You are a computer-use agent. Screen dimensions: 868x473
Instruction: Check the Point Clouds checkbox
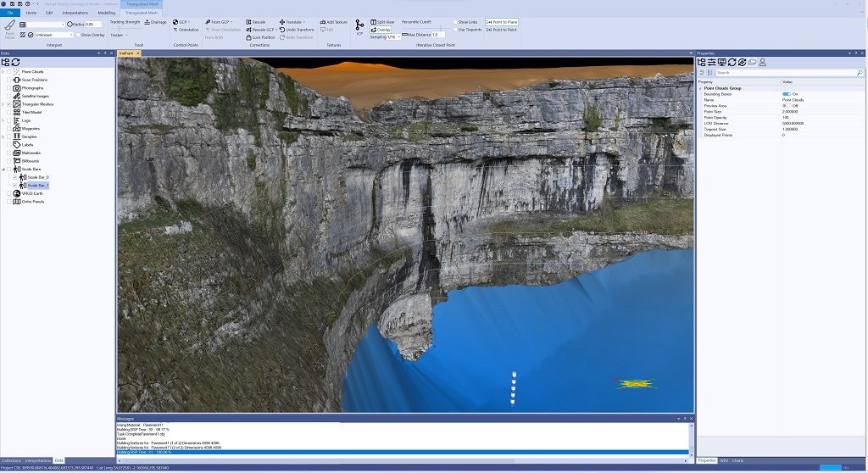pyautogui.click(x=8, y=71)
